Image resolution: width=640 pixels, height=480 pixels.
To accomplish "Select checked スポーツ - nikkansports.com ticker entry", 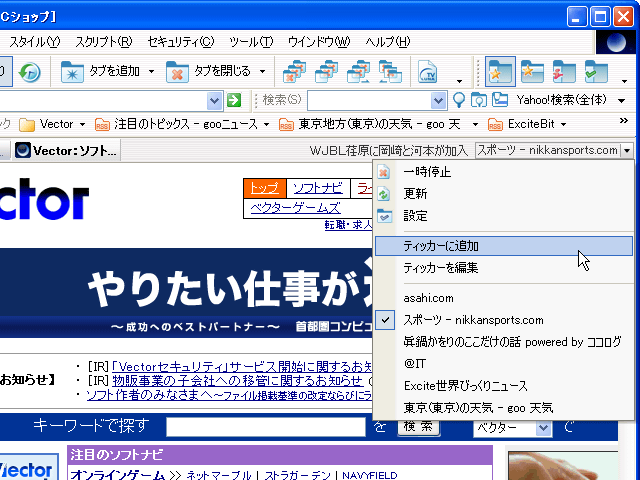I will (x=504, y=320).
